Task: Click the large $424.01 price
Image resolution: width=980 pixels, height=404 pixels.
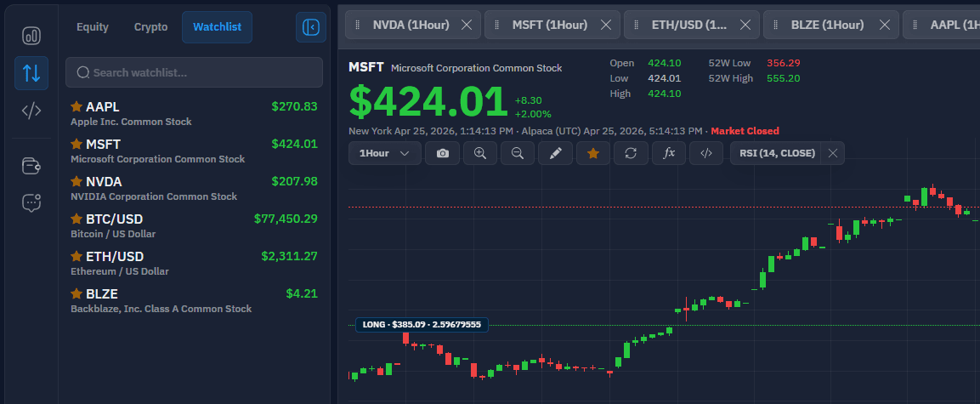Action: coord(428,101)
